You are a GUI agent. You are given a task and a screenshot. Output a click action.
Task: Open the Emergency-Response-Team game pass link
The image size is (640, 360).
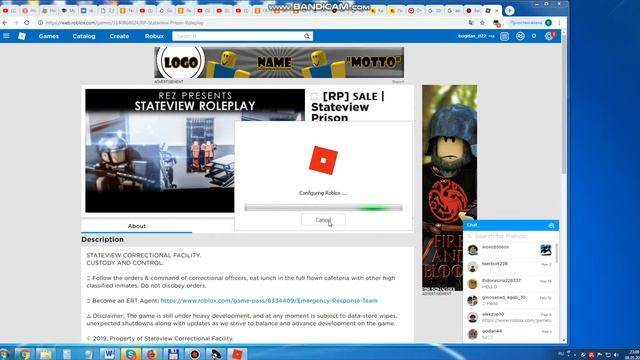269,301
